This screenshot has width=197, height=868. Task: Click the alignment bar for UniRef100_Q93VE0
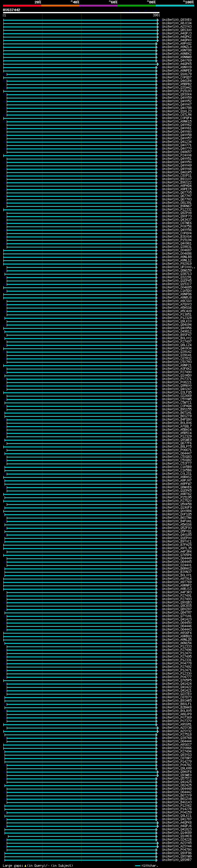coord(81,20)
